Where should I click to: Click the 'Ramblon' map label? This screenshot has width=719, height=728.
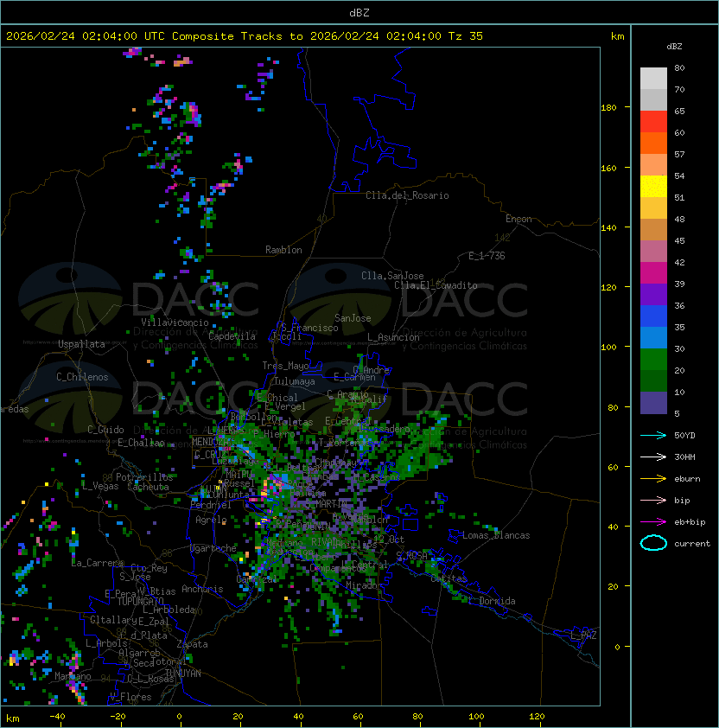point(283,250)
